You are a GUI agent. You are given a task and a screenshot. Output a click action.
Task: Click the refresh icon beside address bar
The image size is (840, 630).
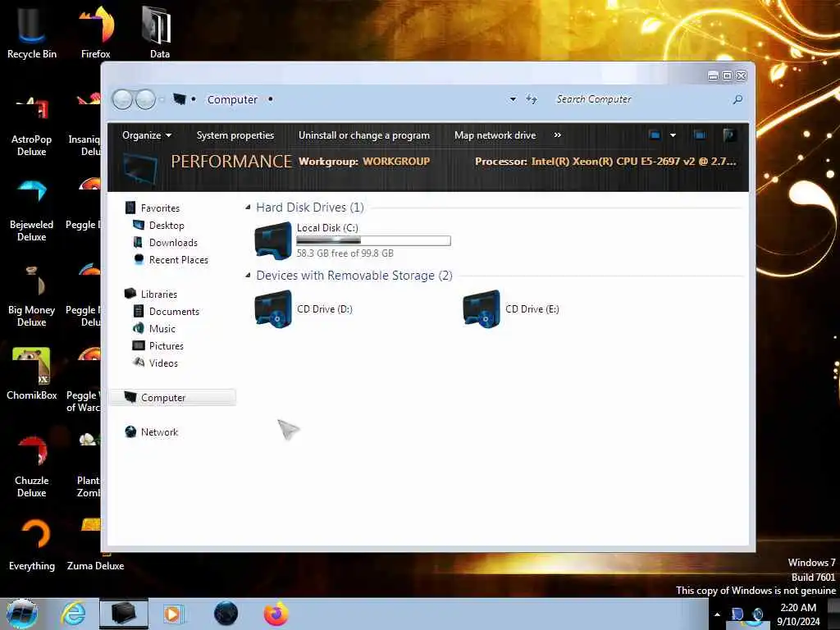point(532,99)
